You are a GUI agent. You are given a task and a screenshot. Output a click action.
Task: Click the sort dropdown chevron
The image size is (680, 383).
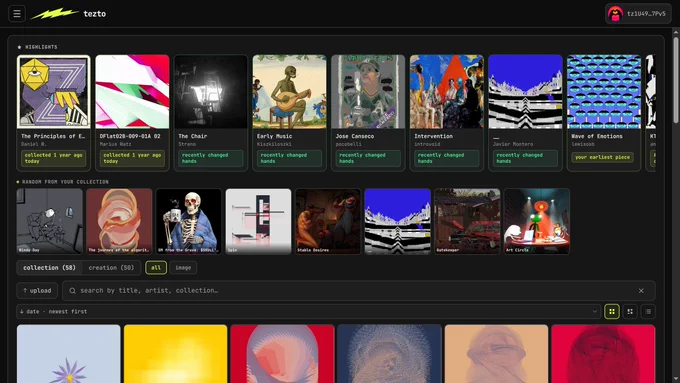click(594, 311)
